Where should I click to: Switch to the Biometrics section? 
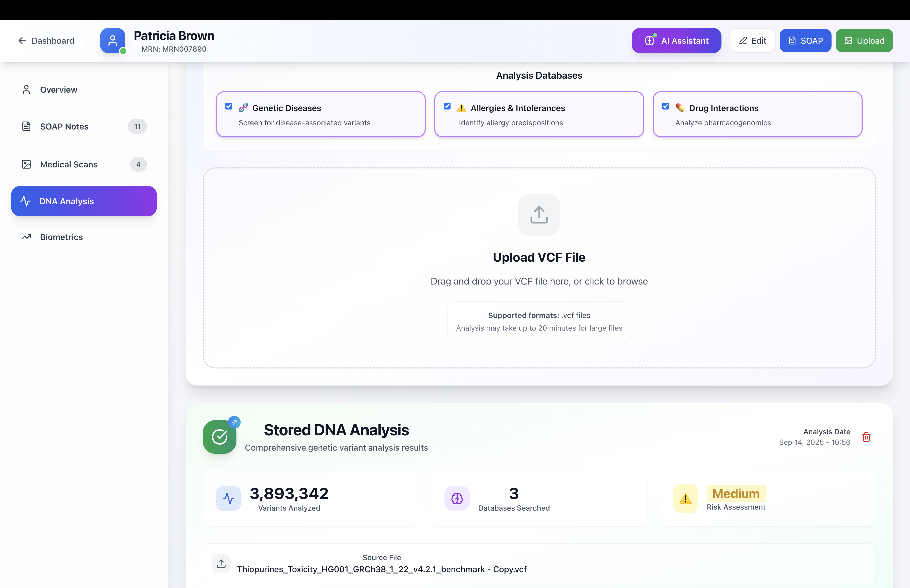61,237
